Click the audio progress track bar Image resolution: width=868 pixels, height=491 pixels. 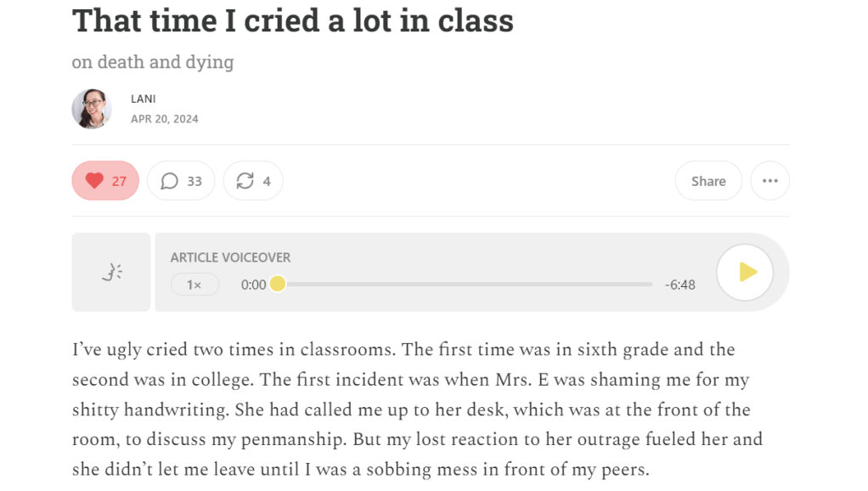(x=467, y=285)
